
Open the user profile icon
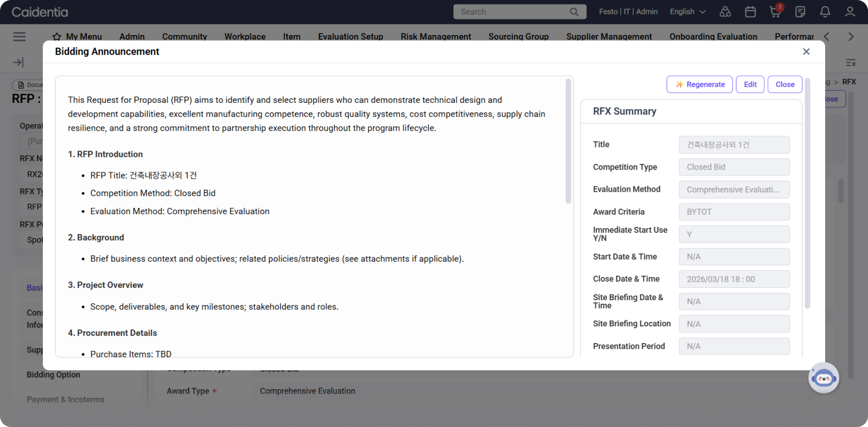click(x=850, y=12)
